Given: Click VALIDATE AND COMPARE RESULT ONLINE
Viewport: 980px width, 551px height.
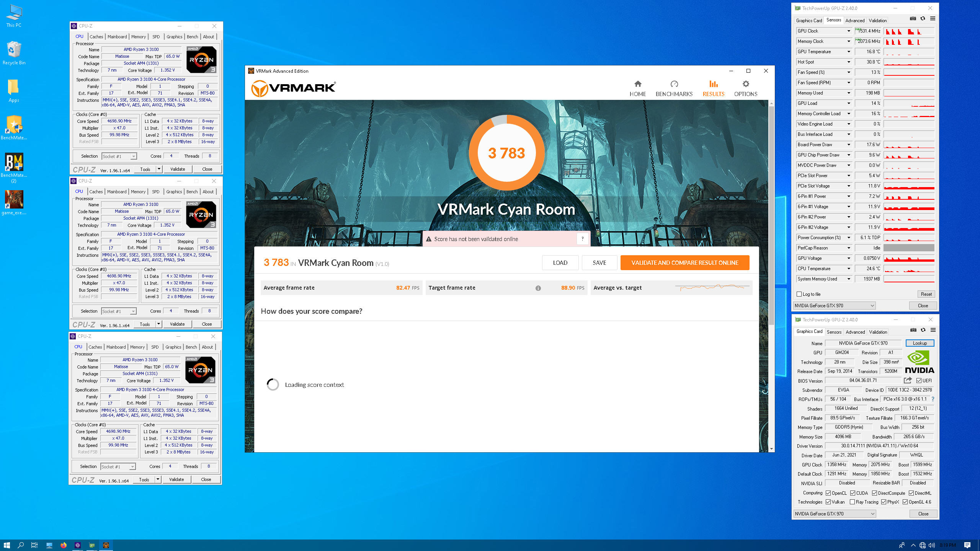Looking at the screenshot, I should click(685, 263).
